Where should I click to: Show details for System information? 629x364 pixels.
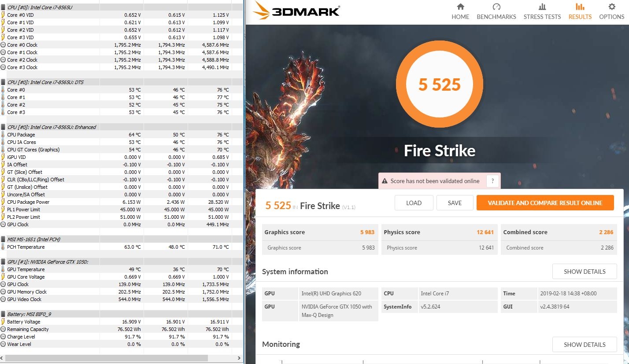pyautogui.click(x=585, y=272)
